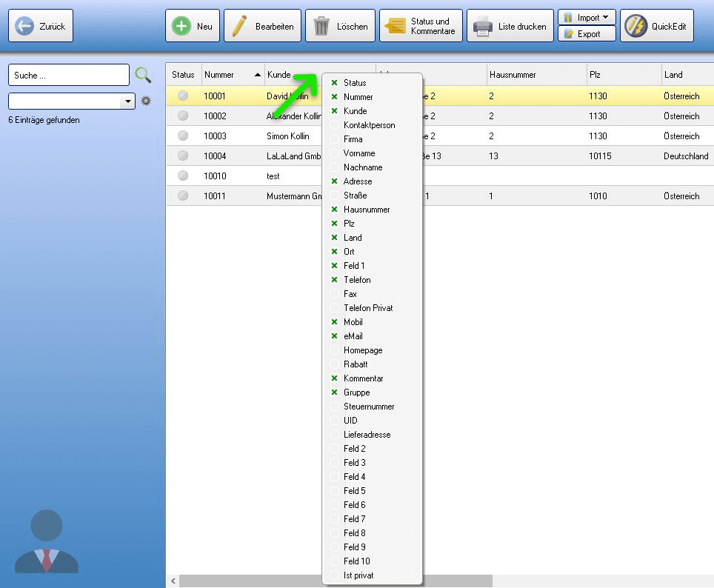Toggle the Homepage column visibility
Screen dimensions: 714x588
[362, 350]
